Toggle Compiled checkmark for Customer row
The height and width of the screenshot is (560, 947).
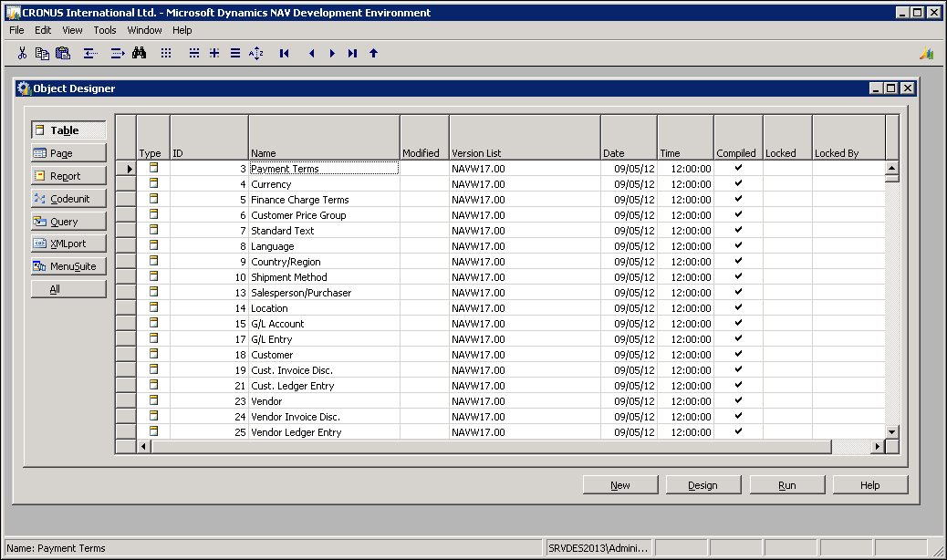[738, 354]
